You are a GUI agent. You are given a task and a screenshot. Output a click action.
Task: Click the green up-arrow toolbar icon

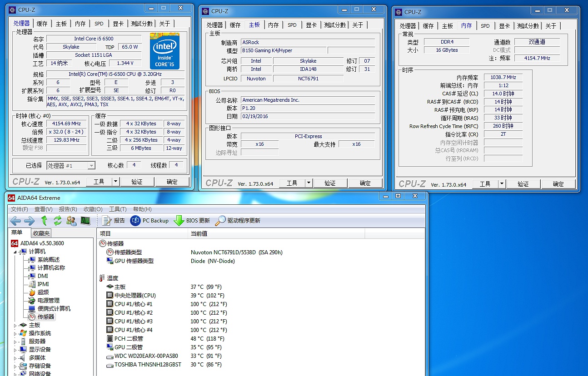44,221
